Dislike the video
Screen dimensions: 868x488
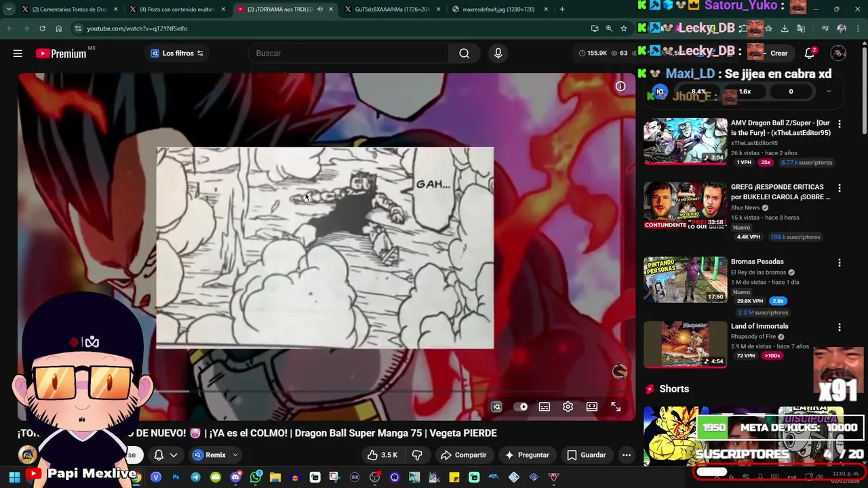click(417, 455)
